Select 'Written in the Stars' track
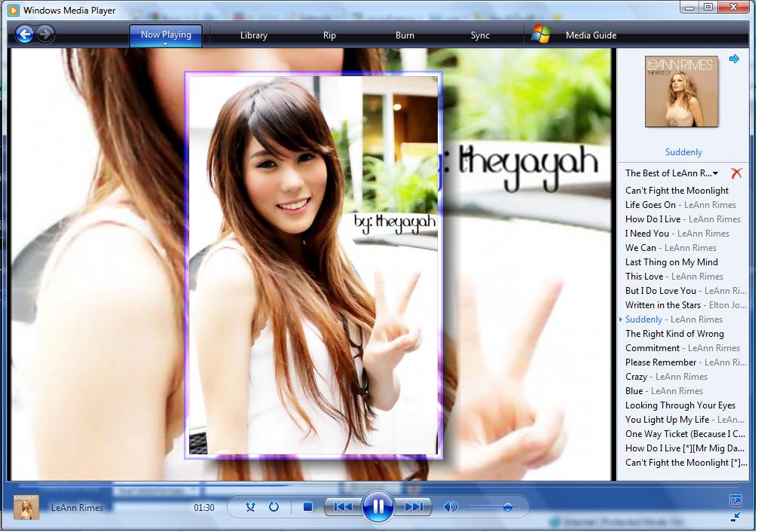 click(x=684, y=305)
